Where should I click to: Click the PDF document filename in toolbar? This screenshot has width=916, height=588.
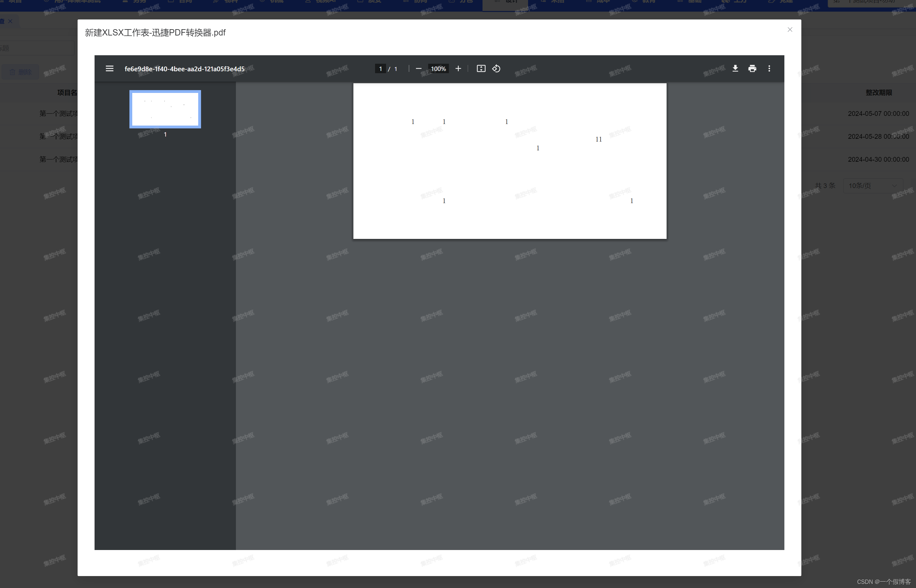(184, 69)
